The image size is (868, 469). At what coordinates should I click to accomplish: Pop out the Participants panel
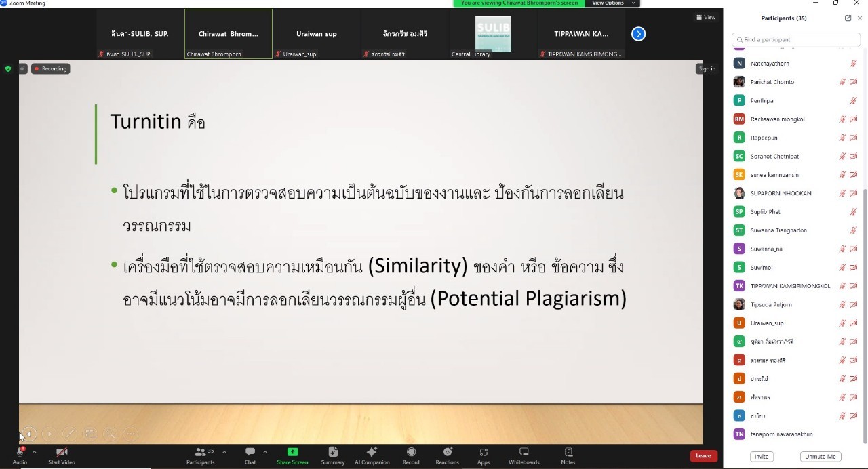[x=848, y=18]
